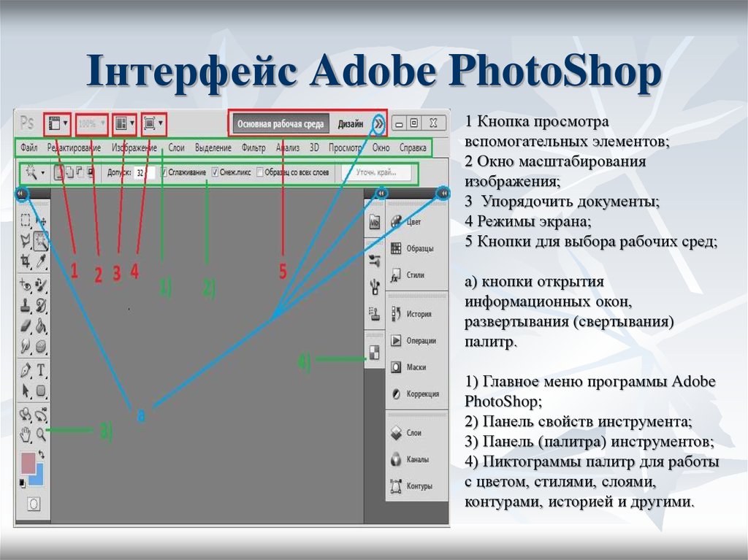Reset default foreground and background colors
Image resolution: width=748 pixels, height=560 pixels.
[x=23, y=483]
